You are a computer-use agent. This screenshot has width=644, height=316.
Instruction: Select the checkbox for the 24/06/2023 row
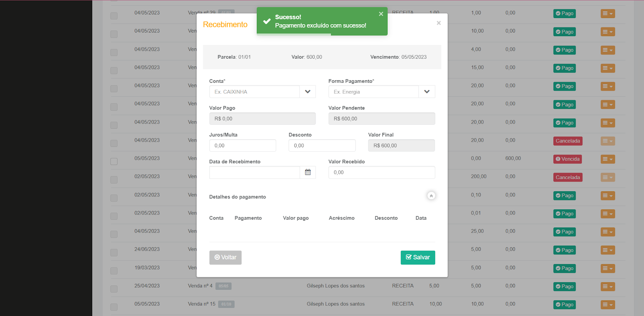[114, 252]
